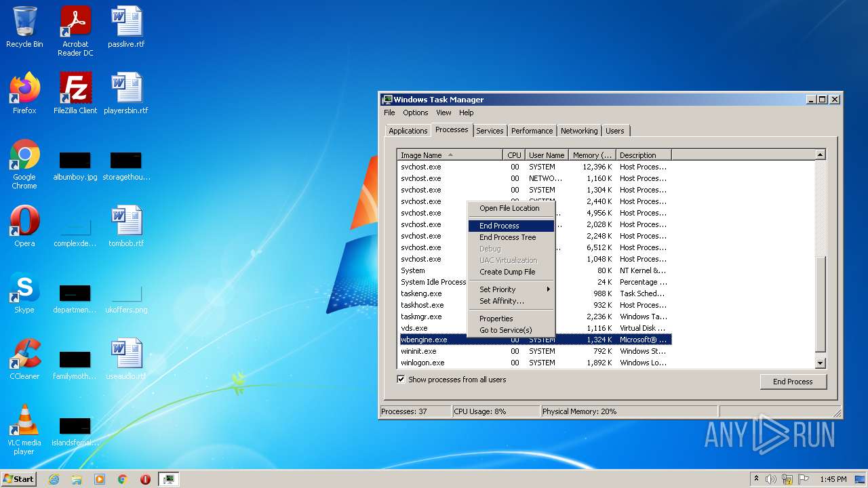Select the vds.exe process row
Viewport: 868px width, 488px height.
click(x=534, y=328)
